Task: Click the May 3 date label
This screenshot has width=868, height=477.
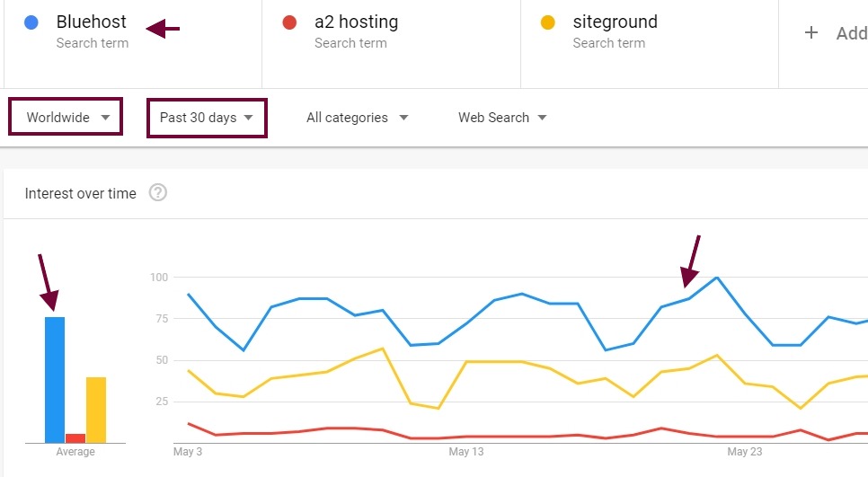Action: point(188,452)
